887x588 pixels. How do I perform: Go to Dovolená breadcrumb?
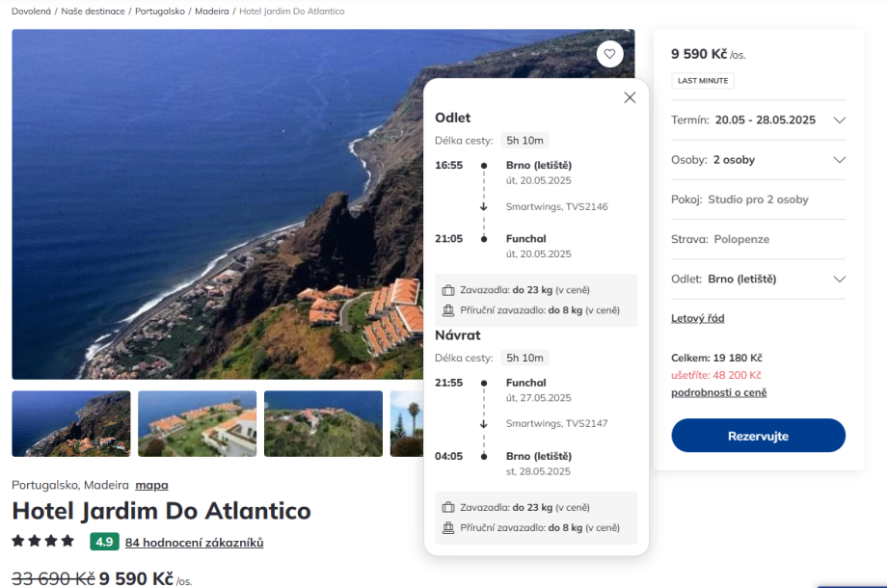31,12
